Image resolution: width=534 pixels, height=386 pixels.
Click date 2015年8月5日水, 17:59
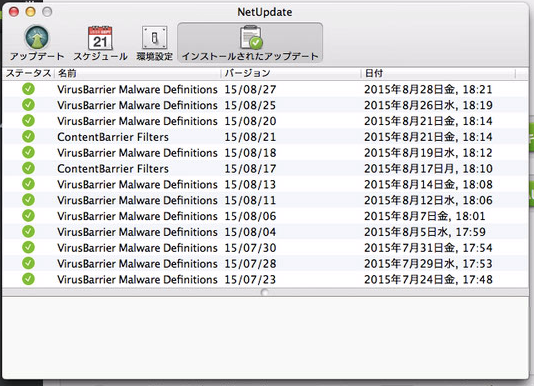425,232
